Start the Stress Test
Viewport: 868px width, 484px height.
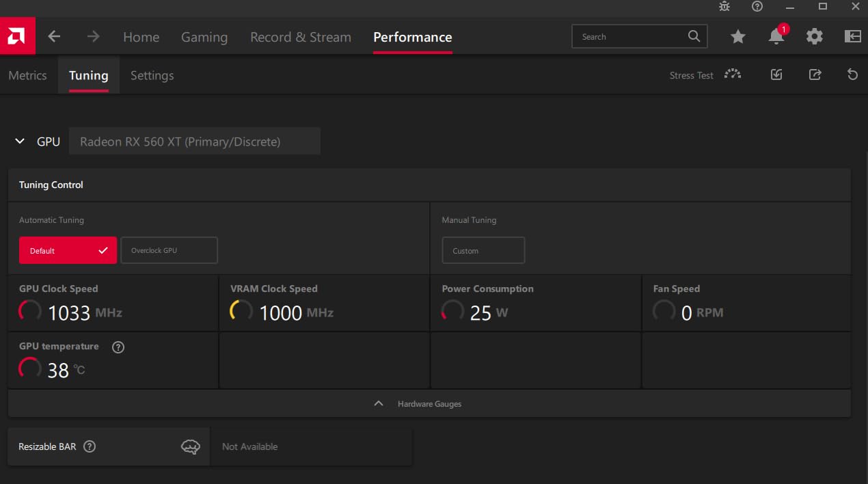click(x=705, y=75)
